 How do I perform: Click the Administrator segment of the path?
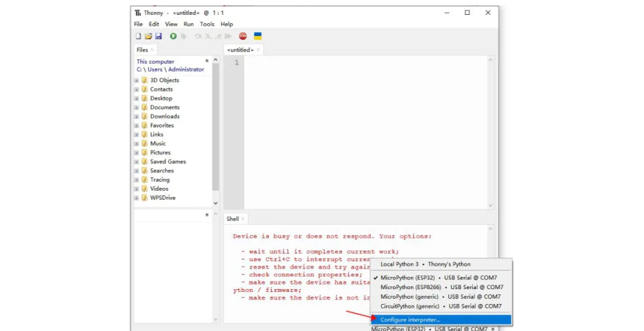tap(186, 70)
